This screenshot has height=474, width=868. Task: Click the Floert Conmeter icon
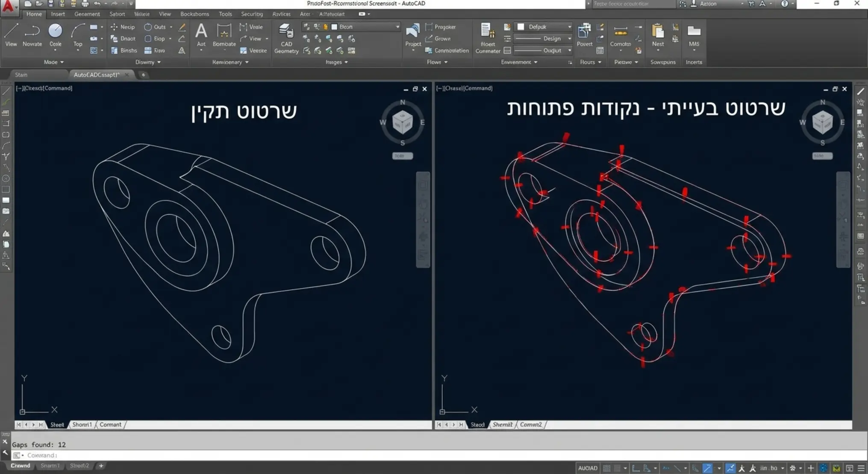(488, 39)
